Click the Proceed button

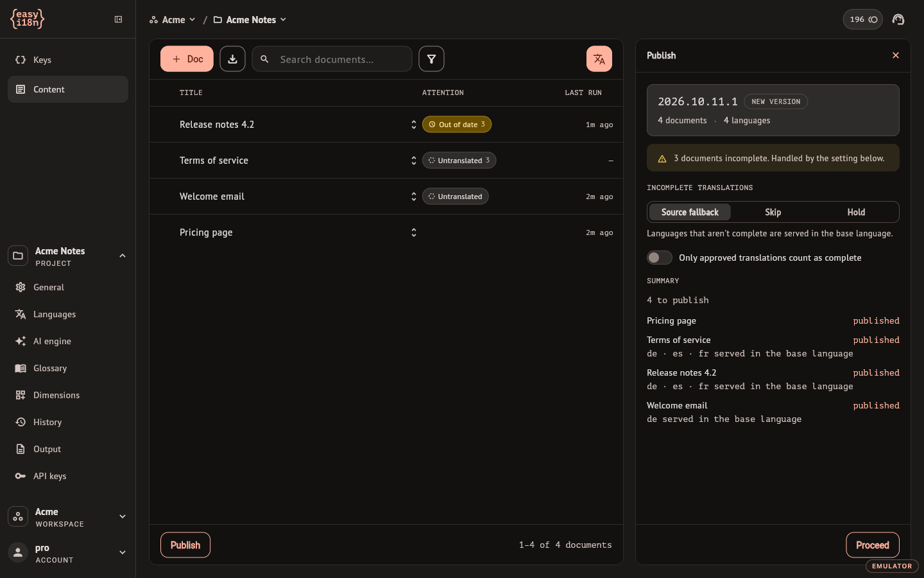[x=873, y=545]
